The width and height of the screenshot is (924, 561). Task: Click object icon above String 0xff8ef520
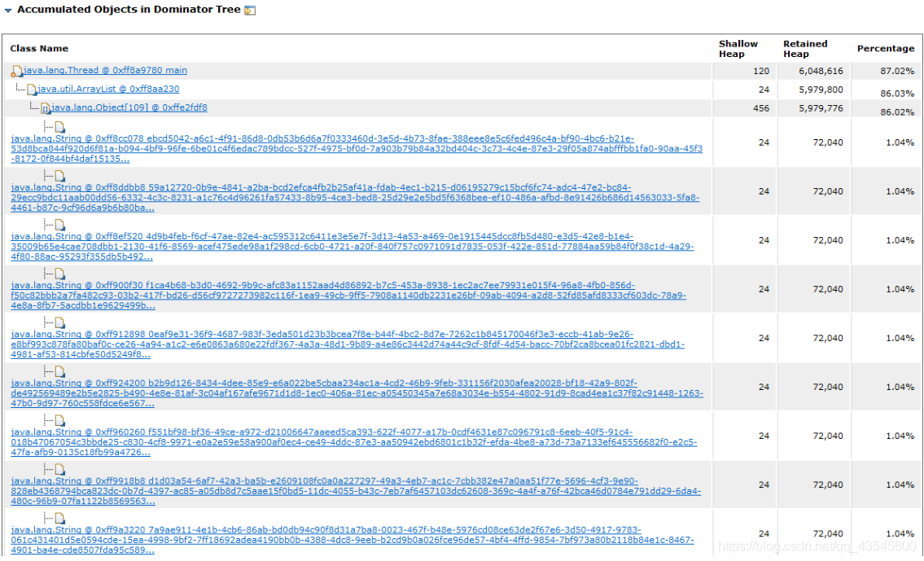point(59,225)
